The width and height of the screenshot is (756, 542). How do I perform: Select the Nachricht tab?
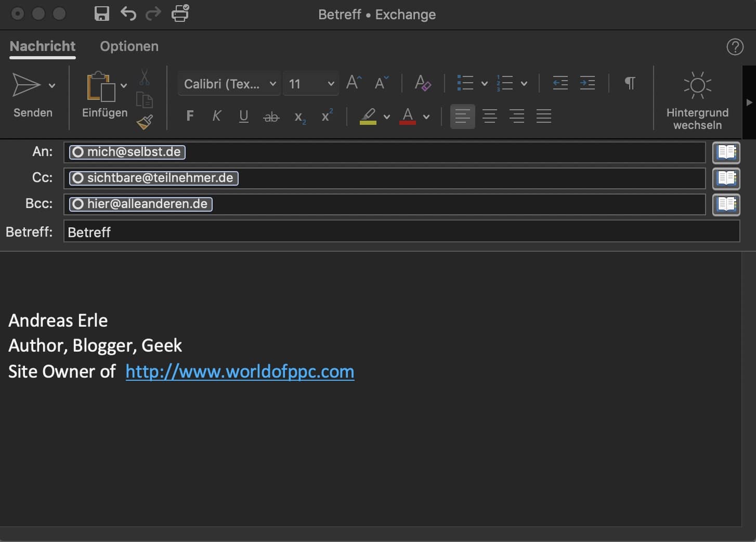43,46
